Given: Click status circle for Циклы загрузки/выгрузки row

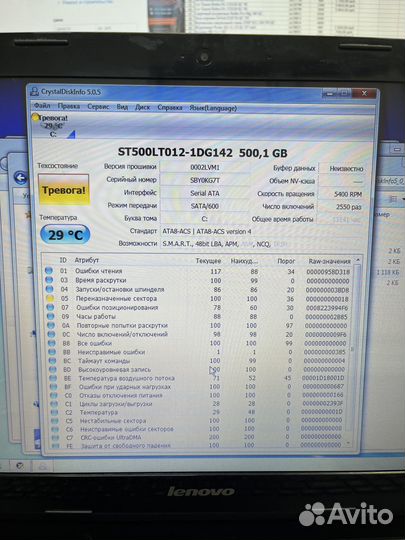Looking at the screenshot, I should click(x=54, y=404).
